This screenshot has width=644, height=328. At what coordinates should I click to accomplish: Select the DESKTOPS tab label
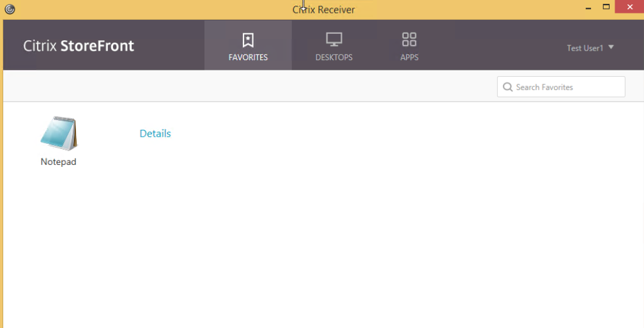[334, 58]
